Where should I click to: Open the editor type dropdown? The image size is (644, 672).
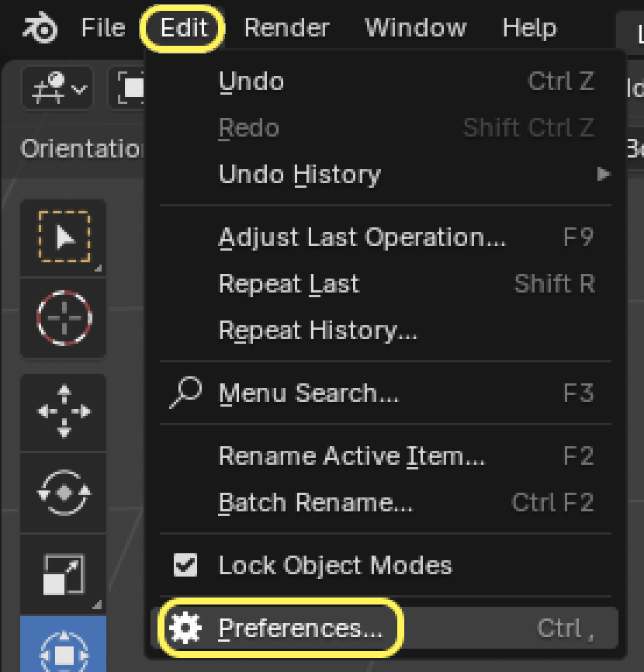(x=57, y=87)
